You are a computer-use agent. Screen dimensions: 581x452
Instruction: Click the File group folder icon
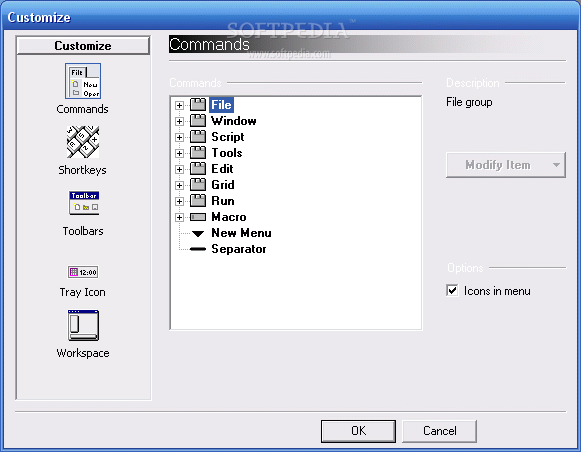pyautogui.click(x=198, y=105)
